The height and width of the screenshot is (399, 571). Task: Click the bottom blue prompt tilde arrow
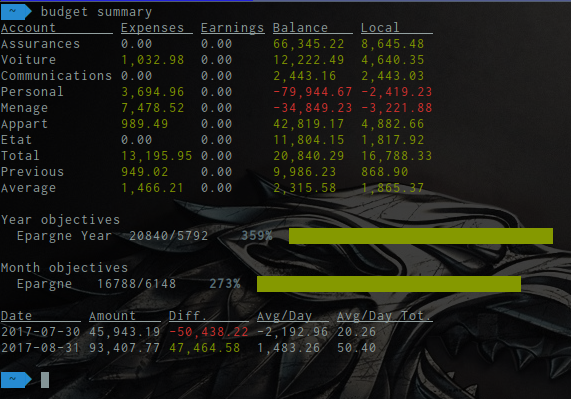16,380
